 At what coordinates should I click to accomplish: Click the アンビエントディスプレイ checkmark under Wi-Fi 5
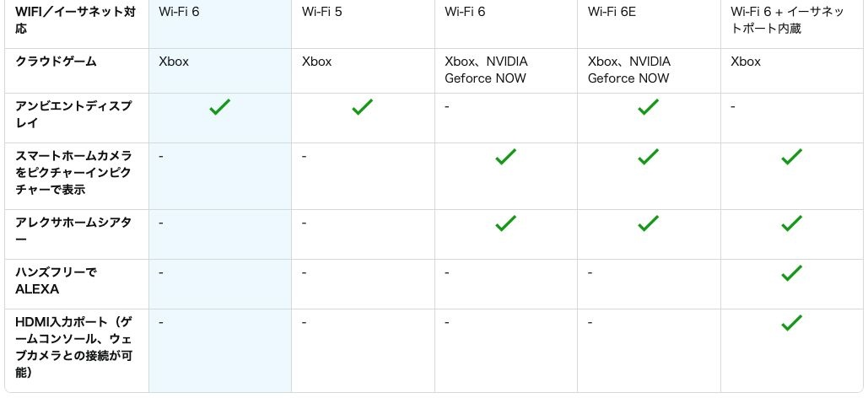pyautogui.click(x=363, y=107)
